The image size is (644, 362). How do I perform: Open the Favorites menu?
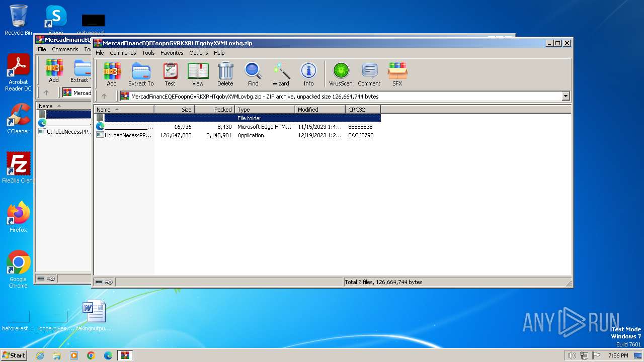click(x=172, y=53)
